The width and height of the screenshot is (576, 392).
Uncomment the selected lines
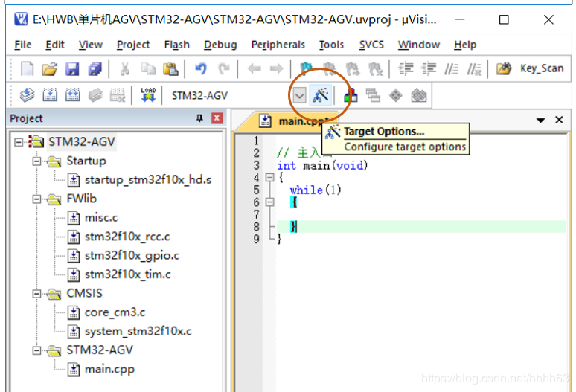pos(474,68)
